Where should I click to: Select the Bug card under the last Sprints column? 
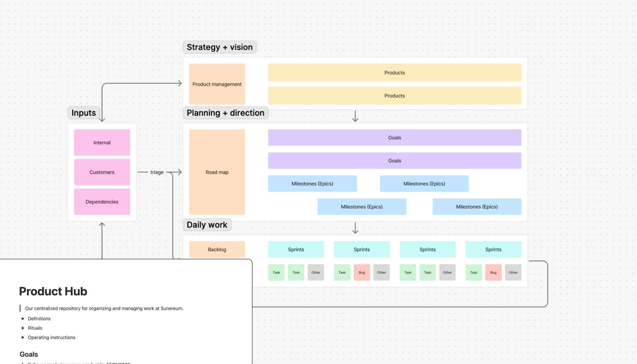493,272
